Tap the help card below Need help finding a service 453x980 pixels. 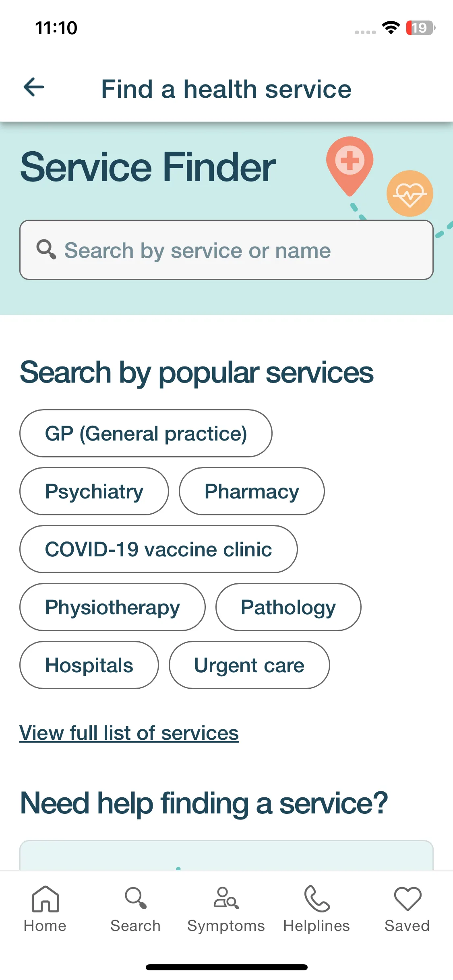tap(226, 855)
